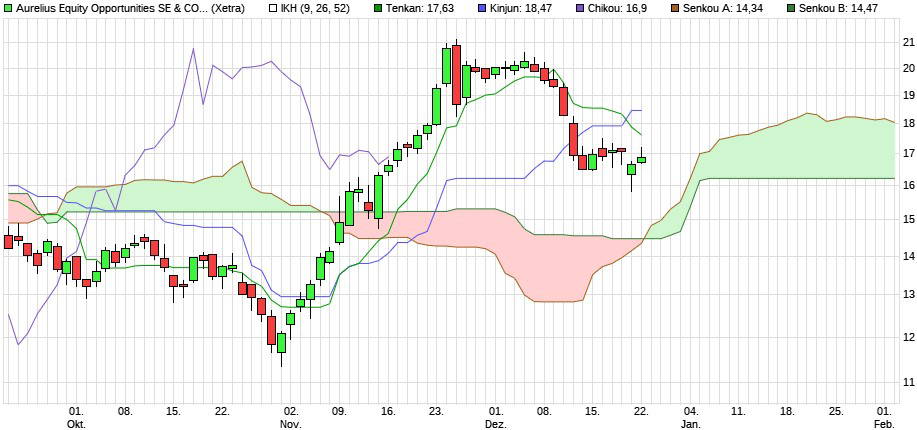Screen dimensions: 917x430
Task: Click the price axis label 16
Action: [909, 185]
